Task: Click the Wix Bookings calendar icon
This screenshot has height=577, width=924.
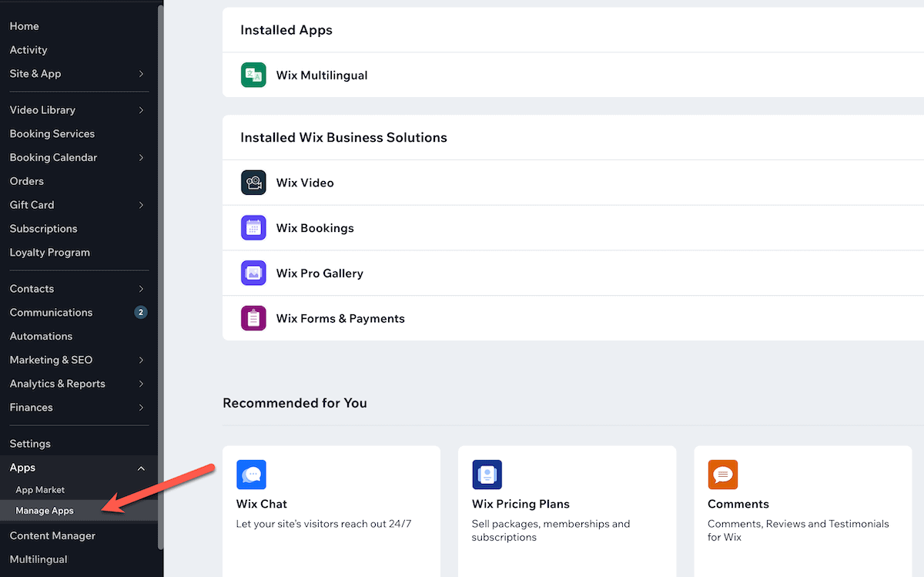Action: pos(253,228)
